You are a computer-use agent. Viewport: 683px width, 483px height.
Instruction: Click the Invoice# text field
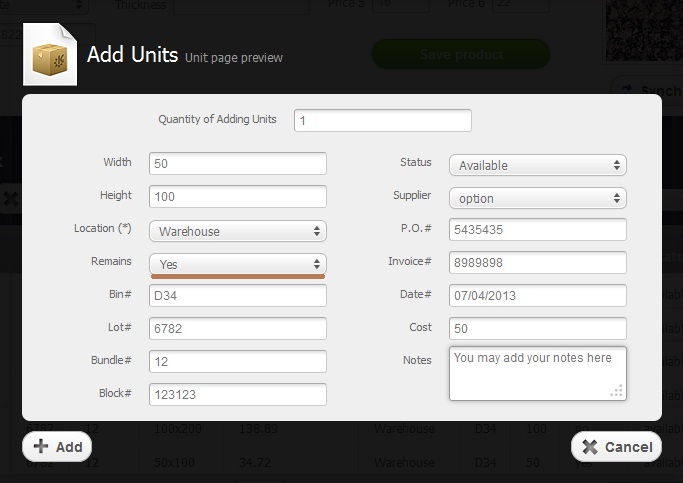[537, 263]
